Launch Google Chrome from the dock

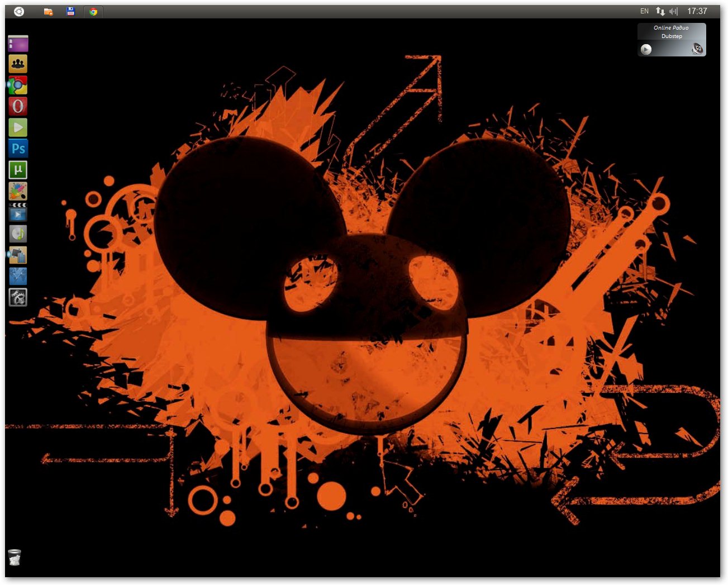click(18, 85)
